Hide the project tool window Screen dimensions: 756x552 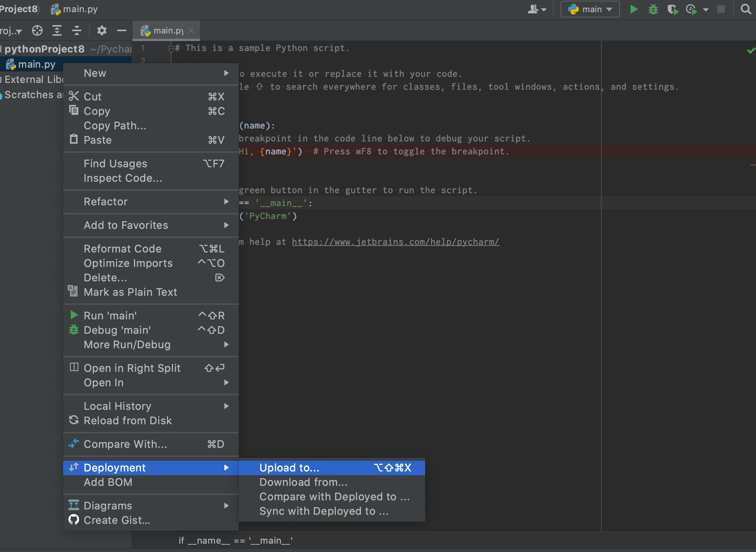(121, 30)
